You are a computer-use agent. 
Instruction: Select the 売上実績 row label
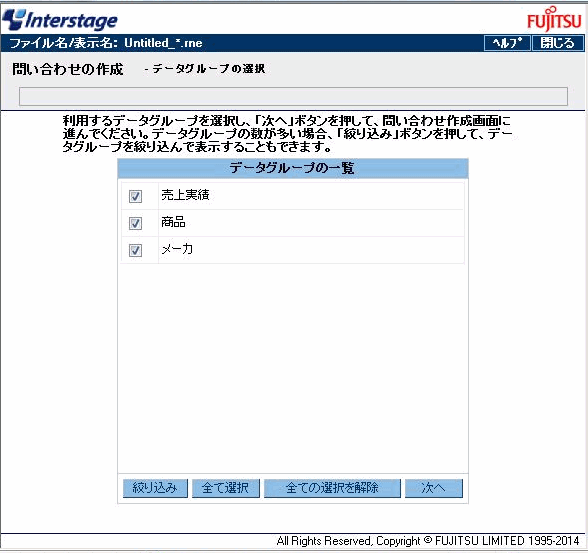(185, 195)
